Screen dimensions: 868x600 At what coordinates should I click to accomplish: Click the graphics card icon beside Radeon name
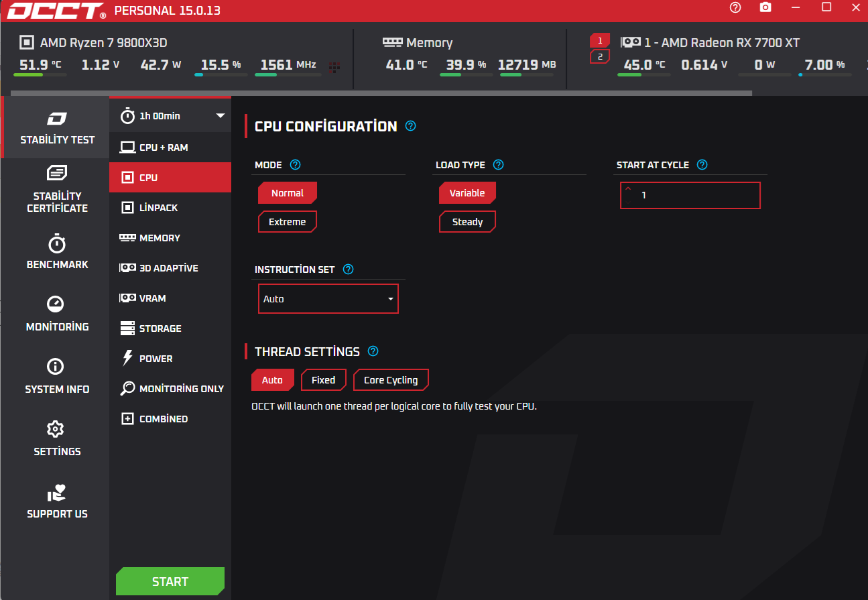tap(629, 42)
